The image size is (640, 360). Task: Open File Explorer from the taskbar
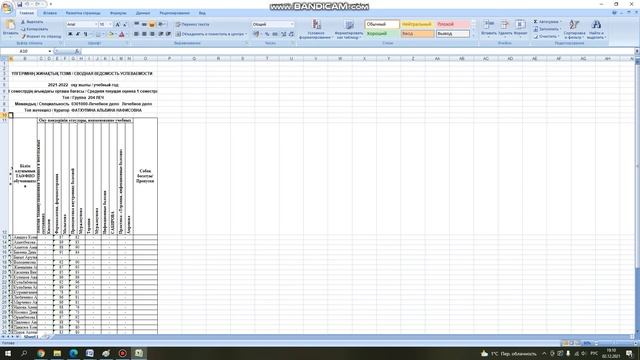tap(57, 353)
